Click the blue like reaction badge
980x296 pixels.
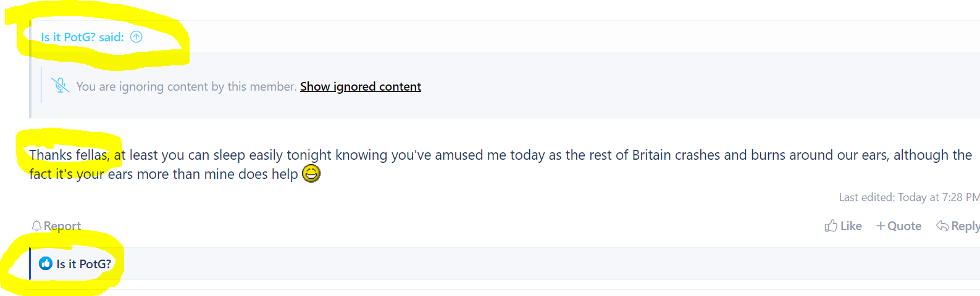point(46,264)
